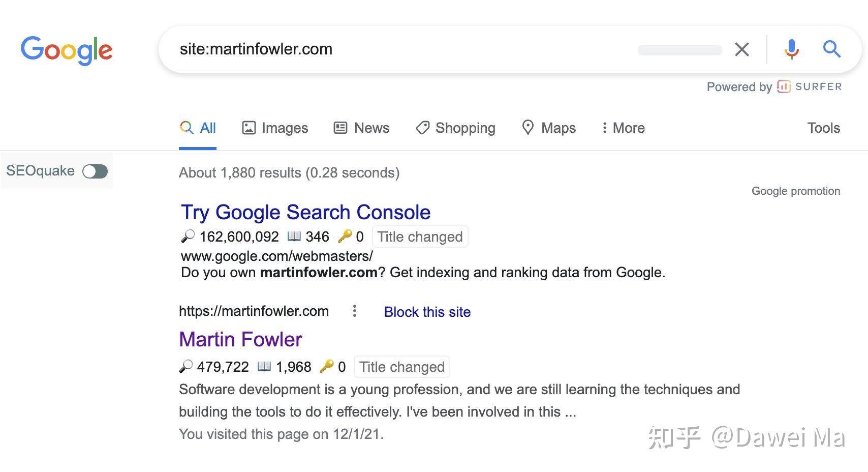Open the Maps tab
The width and height of the screenshot is (868, 472).
point(549,128)
